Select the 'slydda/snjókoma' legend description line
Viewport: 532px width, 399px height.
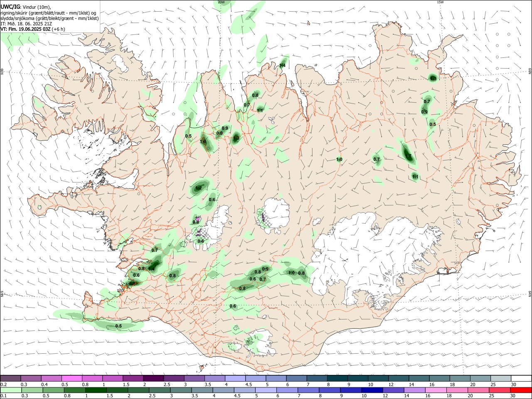click(49, 18)
